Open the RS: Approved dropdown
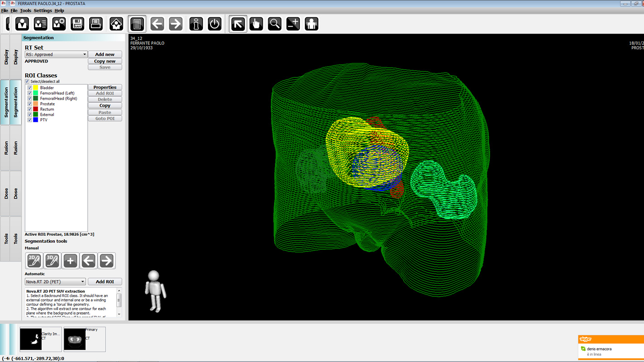 tap(56, 54)
